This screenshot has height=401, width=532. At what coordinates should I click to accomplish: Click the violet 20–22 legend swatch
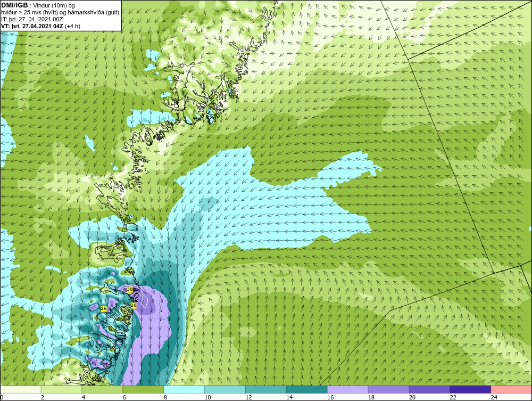tap(429, 389)
